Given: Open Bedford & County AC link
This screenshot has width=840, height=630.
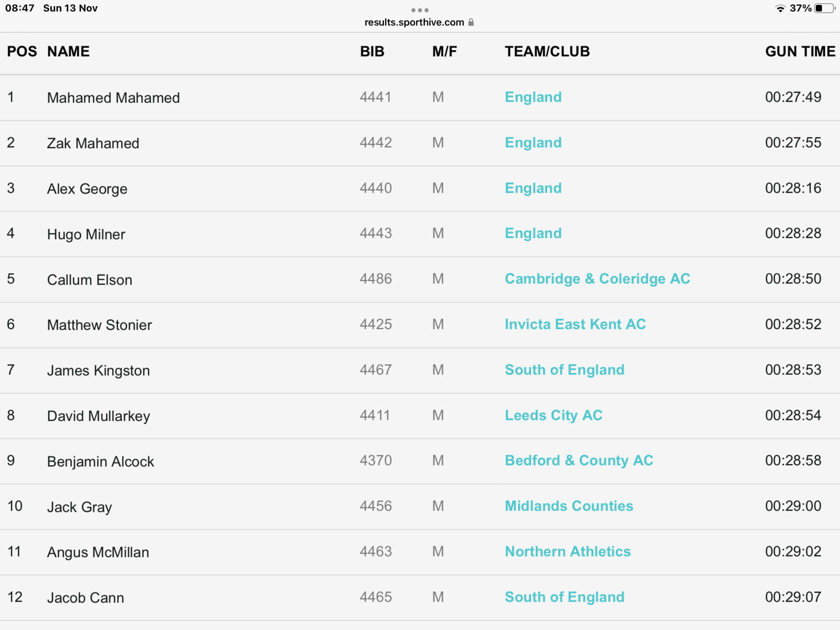Looking at the screenshot, I should 579,461.
